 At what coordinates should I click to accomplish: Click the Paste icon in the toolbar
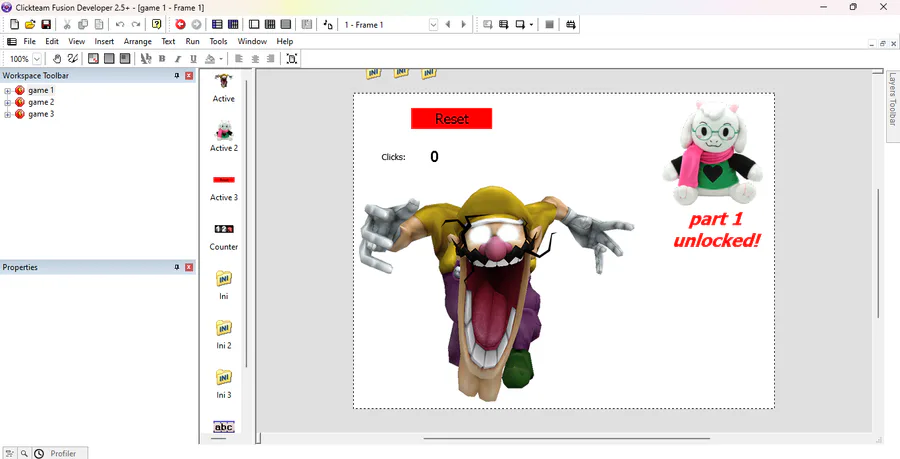pyautogui.click(x=99, y=25)
